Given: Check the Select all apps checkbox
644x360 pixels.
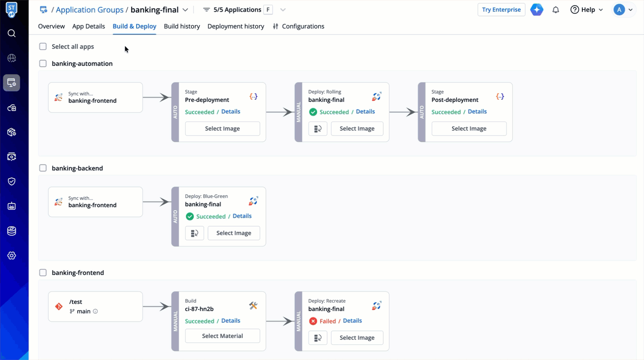Looking at the screenshot, I should pyautogui.click(x=43, y=47).
